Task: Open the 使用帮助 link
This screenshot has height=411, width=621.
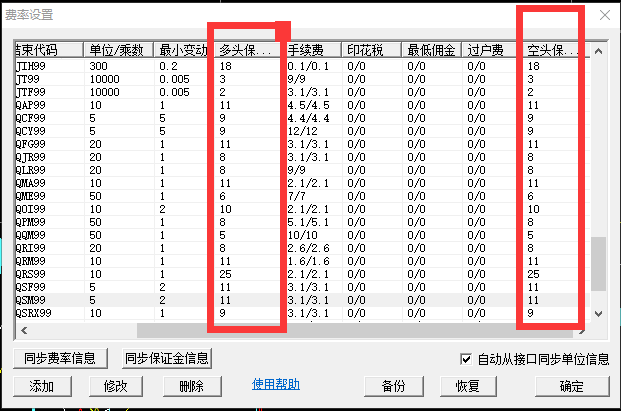Action: 276,384
